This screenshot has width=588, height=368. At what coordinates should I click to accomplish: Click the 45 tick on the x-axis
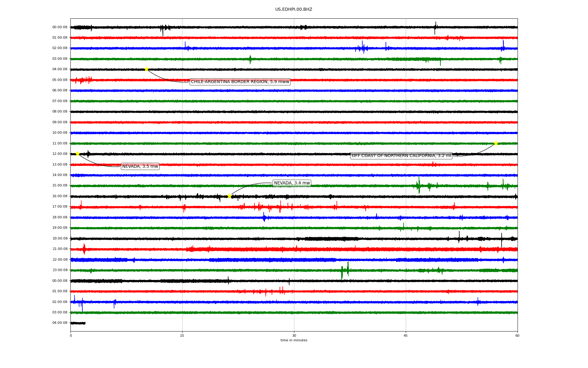[x=405, y=335]
